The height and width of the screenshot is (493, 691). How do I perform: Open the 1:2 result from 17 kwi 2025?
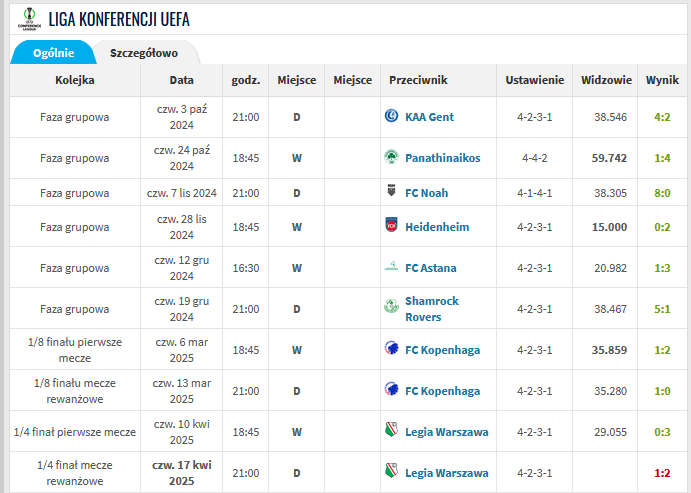pos(661,473)
